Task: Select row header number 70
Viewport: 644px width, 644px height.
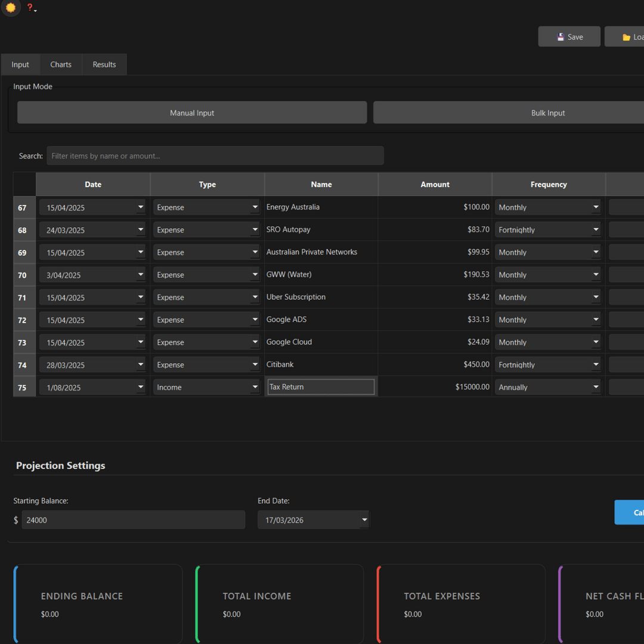Action: [23, 275]
